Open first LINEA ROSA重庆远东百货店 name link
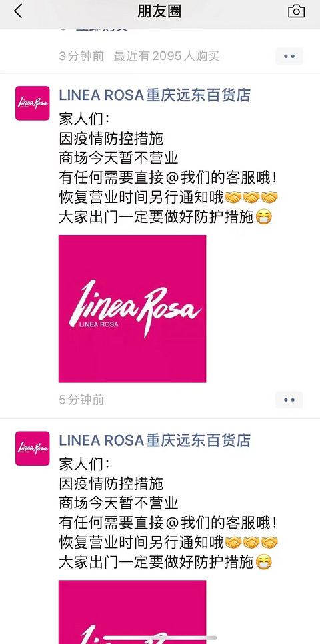Image resolution: width=320 pixels, height=644 pixels. click(x=155, y=95)
